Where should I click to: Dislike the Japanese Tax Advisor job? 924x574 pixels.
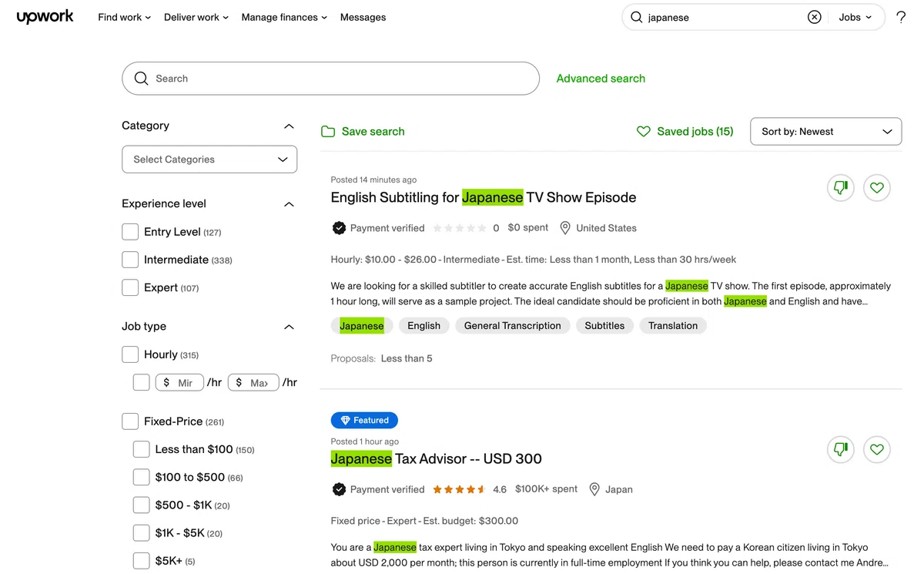(x=840, y=449)
